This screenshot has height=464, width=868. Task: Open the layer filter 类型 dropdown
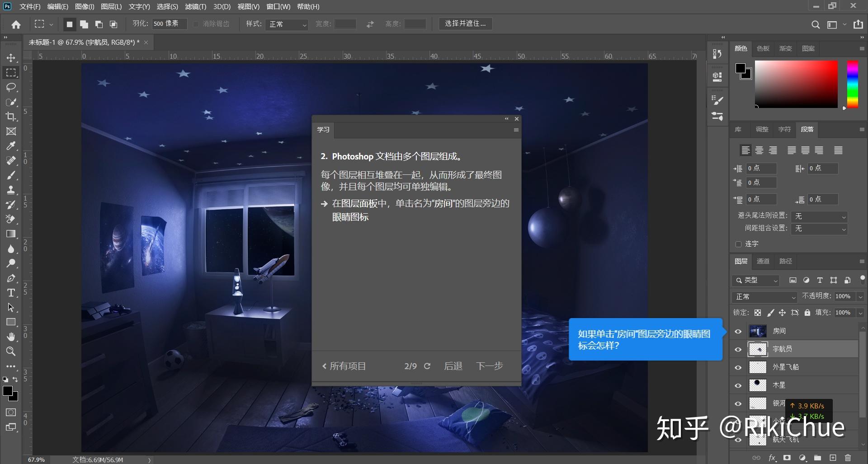point(756,281)
